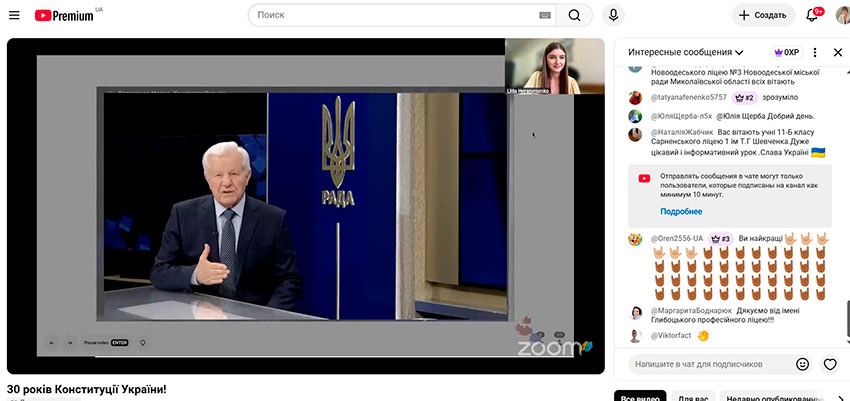Viewport: 850px width, 401px height.
Task: Open emoji picker in chat
Action: [802, 364]
